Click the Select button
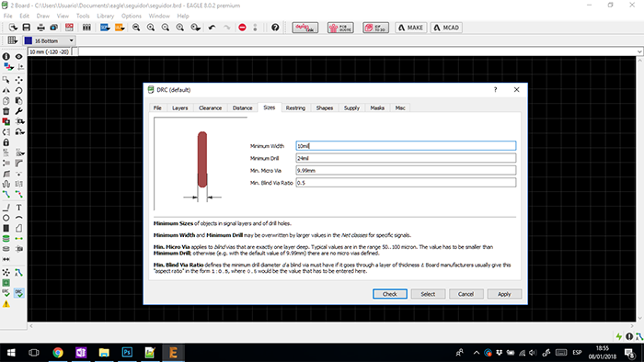Image resolution: width=644 pixels, height=362 pixels. (428, 294)
